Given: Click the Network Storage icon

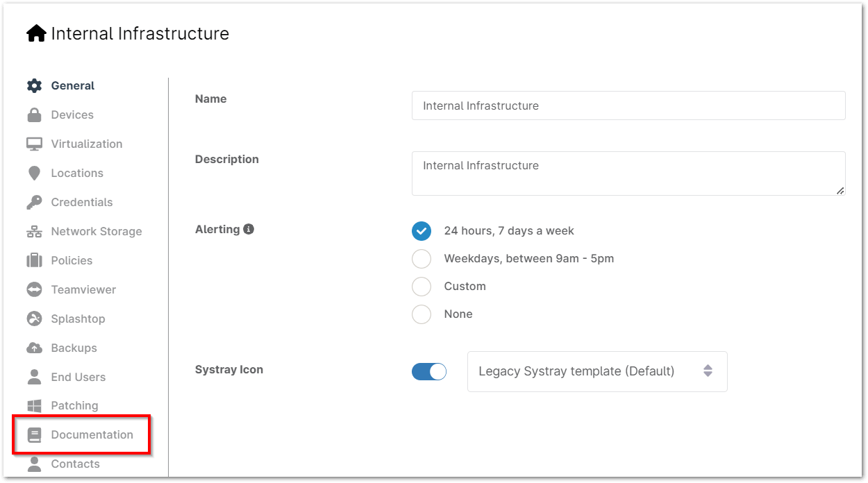Looking at the screenshot, I should [x=34, y=232].
